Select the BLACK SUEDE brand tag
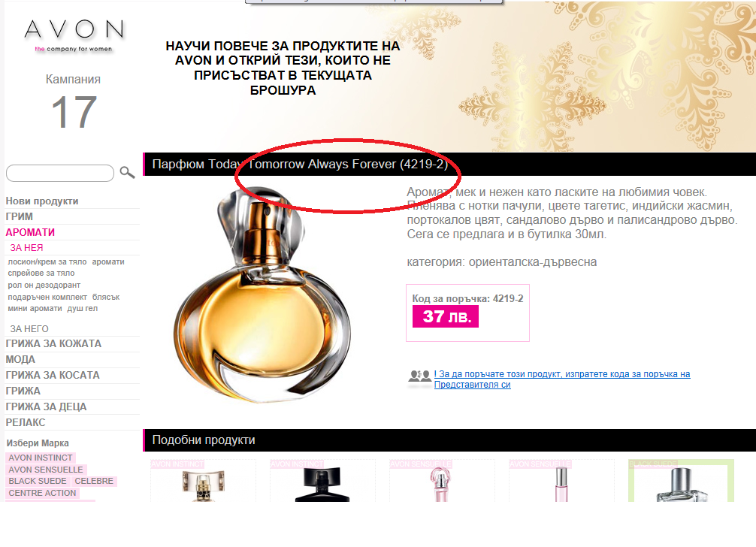 (x=38, y=481)
